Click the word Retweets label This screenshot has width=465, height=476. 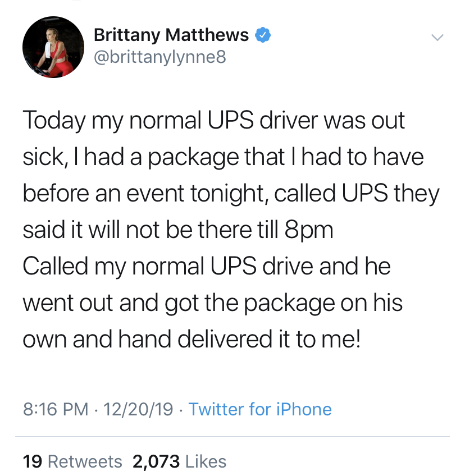(x=85, y=461)
